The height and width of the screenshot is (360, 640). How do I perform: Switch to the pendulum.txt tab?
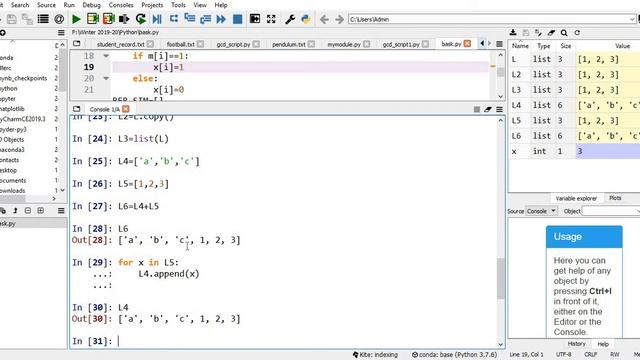[288, 44]
